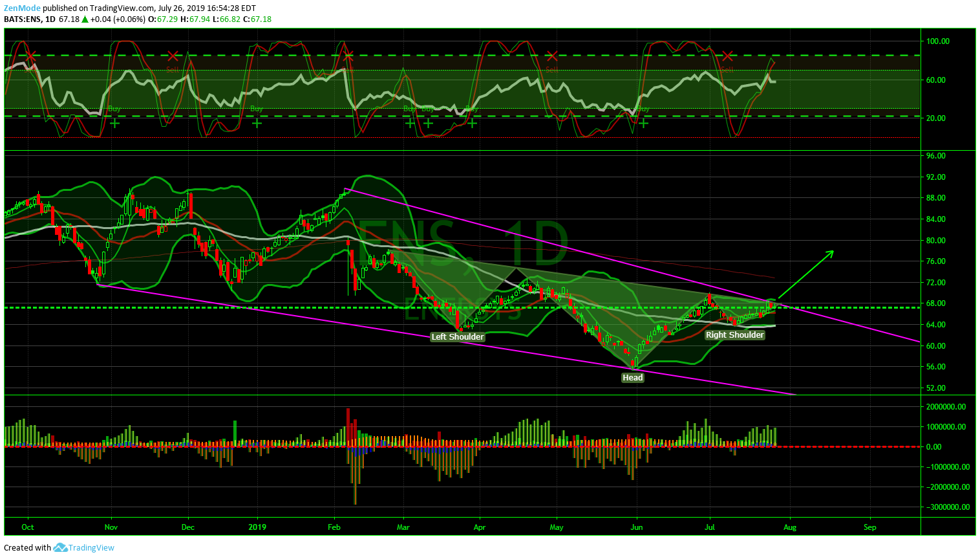Click the Jul label on time axis

(x=710, y=527)
